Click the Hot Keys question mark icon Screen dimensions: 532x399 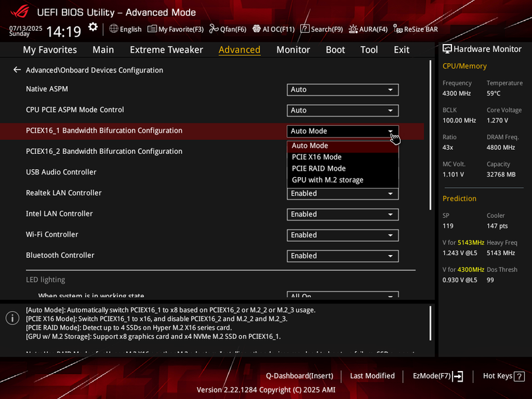point(519,376)
